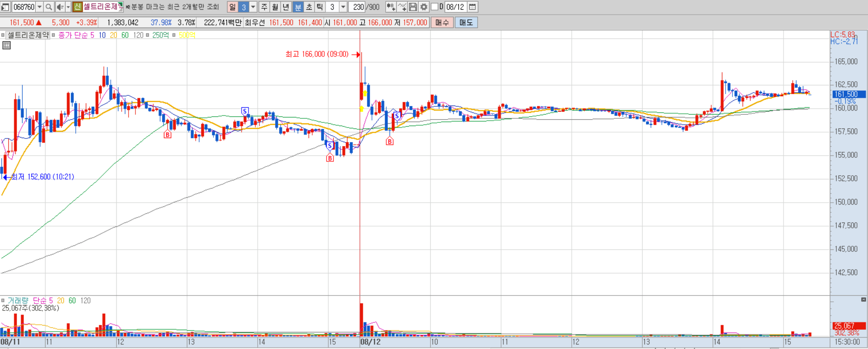Click the orange 20 MA legend number
Screen dimensions: 868x349
click(113, 35)
